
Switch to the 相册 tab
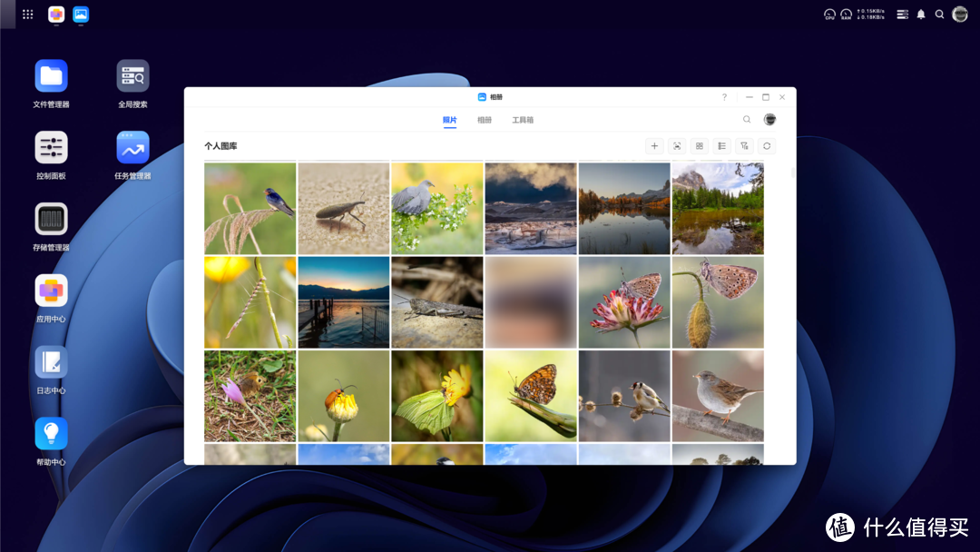[x=485, y=120]
